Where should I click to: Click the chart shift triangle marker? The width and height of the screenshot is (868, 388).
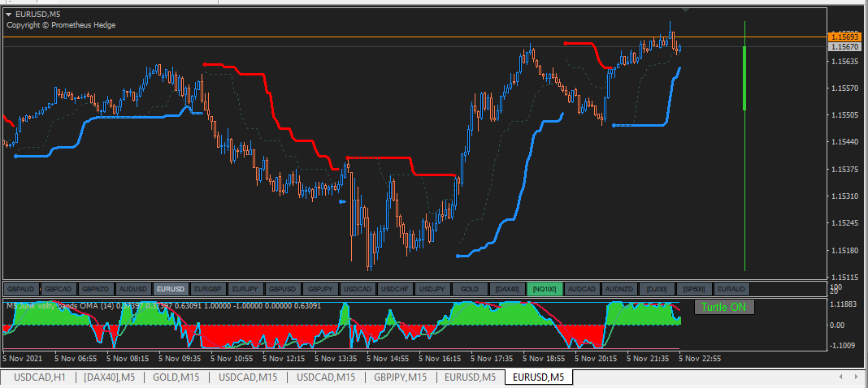pos(686,10)
